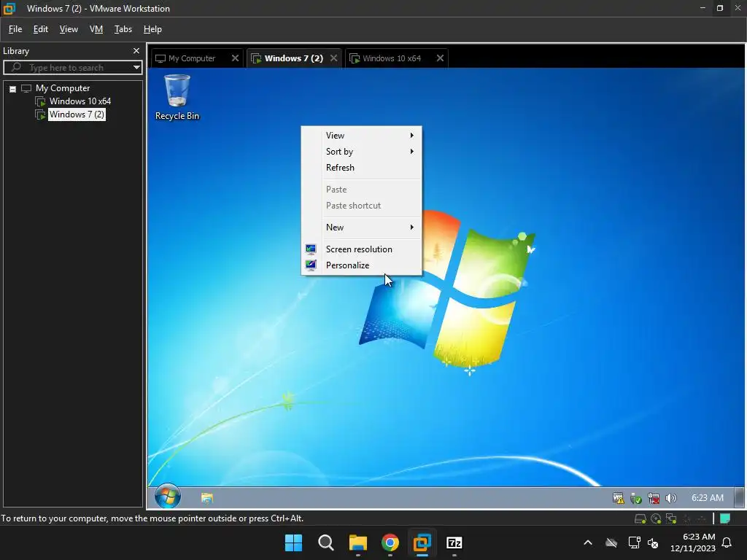Click the host network tray icon
747x560 pixels.
pyautogui.click(x=634, y=542)
